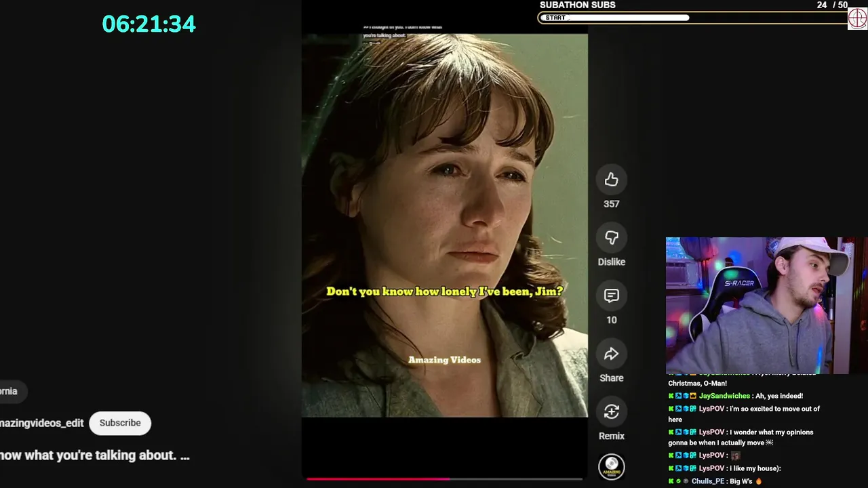Click LysPOV in 'excited to move' message
Viewport: 868px width, 488px height.
(712, 409)
